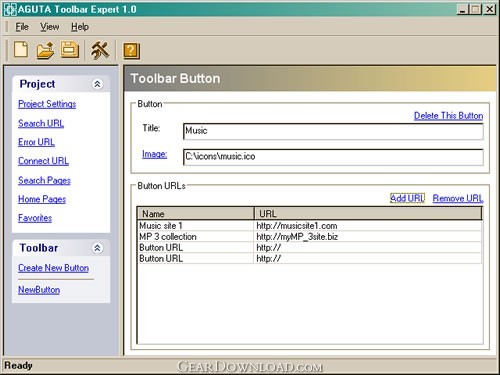Open help with the question mark icon
This screenshot has height=375, width=500.
click(x=131, y=51)
